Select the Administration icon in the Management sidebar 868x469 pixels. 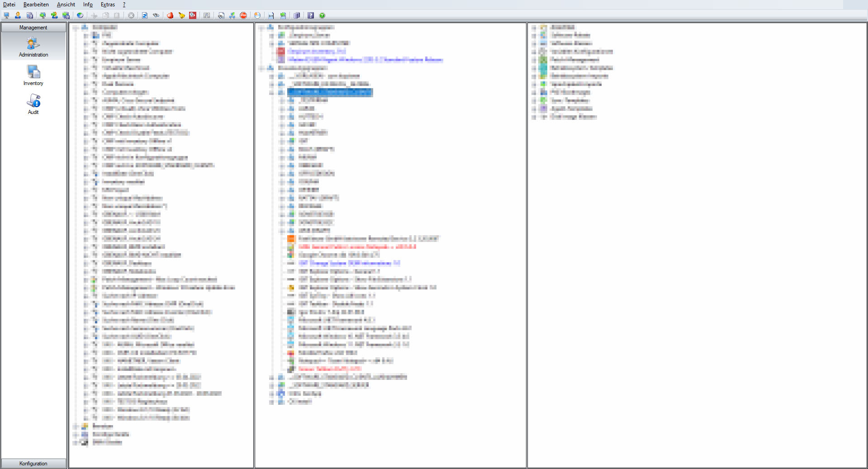click(x=33, y=45)
